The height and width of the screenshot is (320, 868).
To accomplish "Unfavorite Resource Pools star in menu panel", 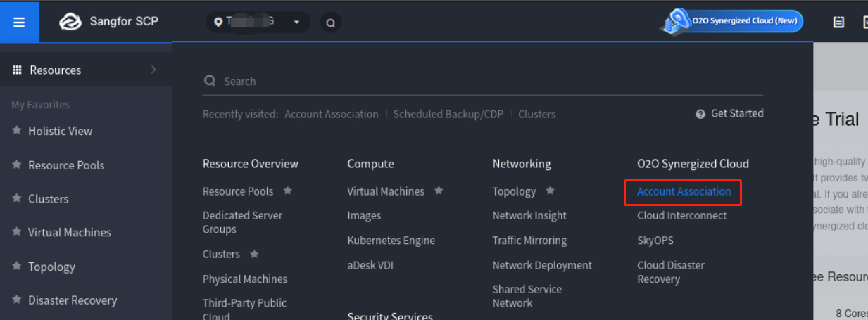I will 287,191.
